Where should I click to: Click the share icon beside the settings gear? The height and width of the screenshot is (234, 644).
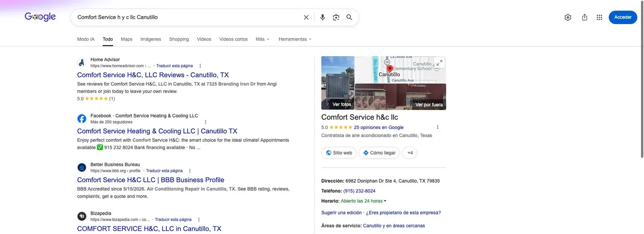pyautogui.click(x=584, y=17)
